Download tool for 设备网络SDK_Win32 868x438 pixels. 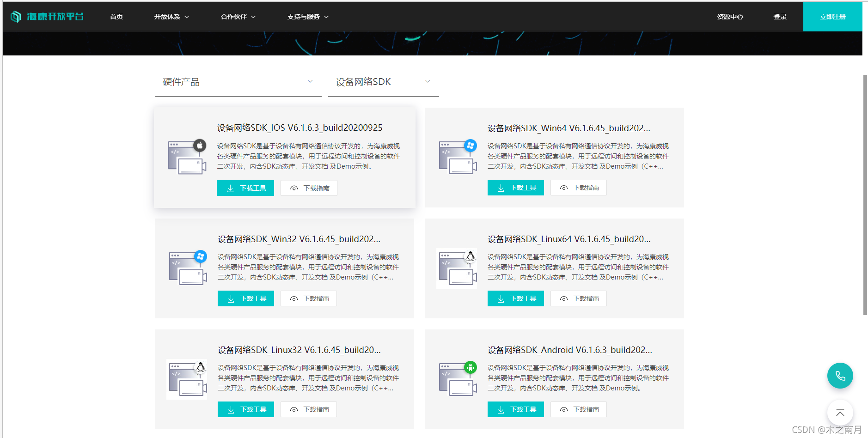tap(246, 298)
